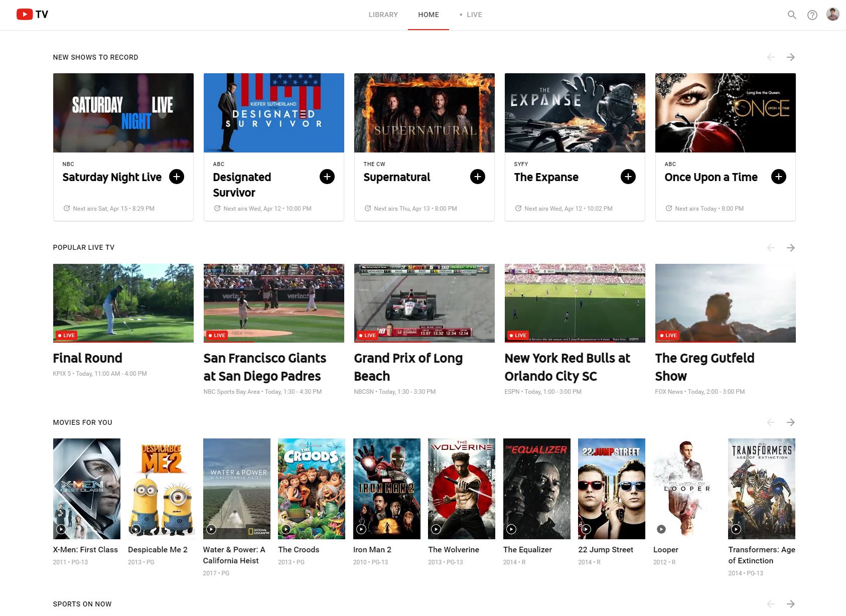Add The Expanse to library
The width and height of the screenshot is (846, 616).
628,177
